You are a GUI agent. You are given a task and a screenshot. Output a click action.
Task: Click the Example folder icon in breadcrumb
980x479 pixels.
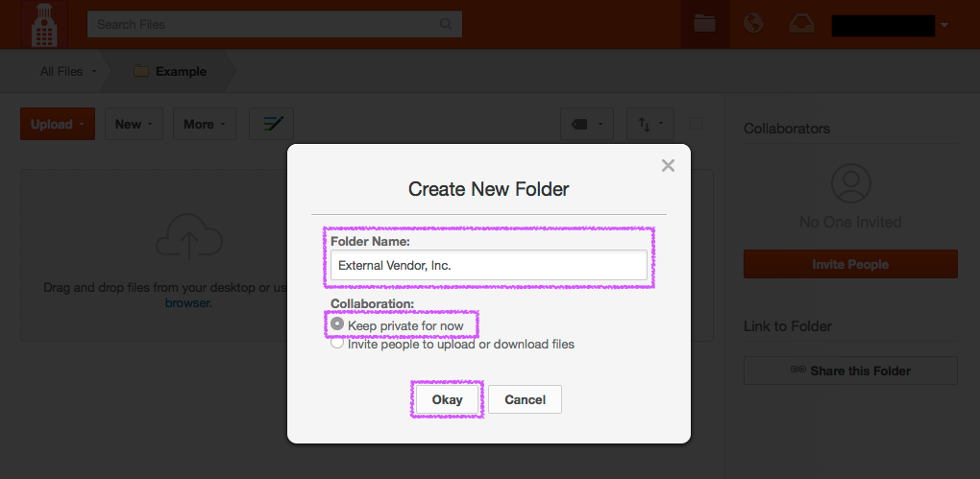(141, 71)
